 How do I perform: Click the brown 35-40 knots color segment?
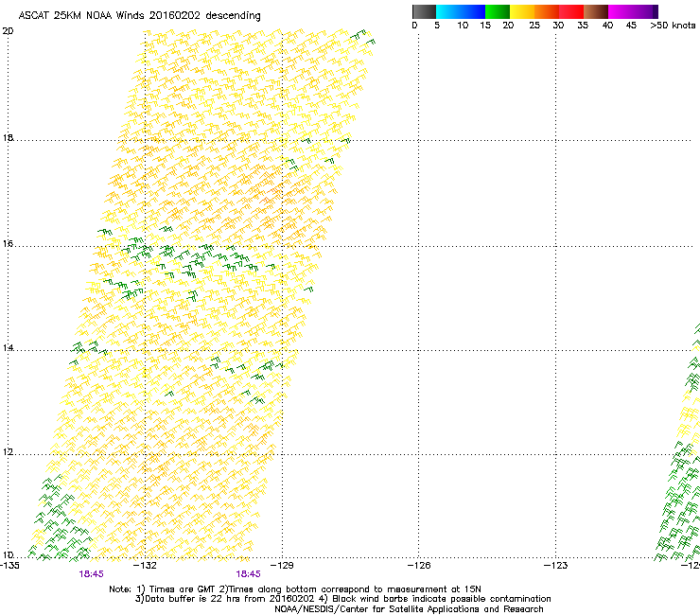pyautogui.click(x=596, y=11)
